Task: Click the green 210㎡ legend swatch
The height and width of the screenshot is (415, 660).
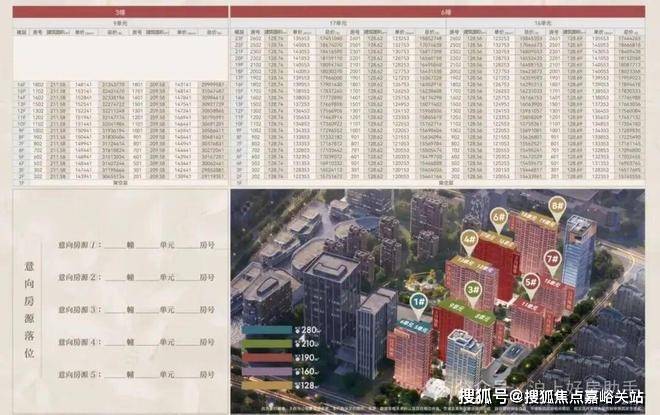Action: [268, 344]
